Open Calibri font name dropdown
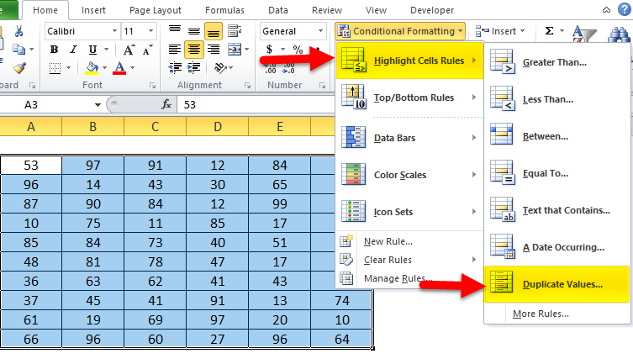 coord(114,31)
